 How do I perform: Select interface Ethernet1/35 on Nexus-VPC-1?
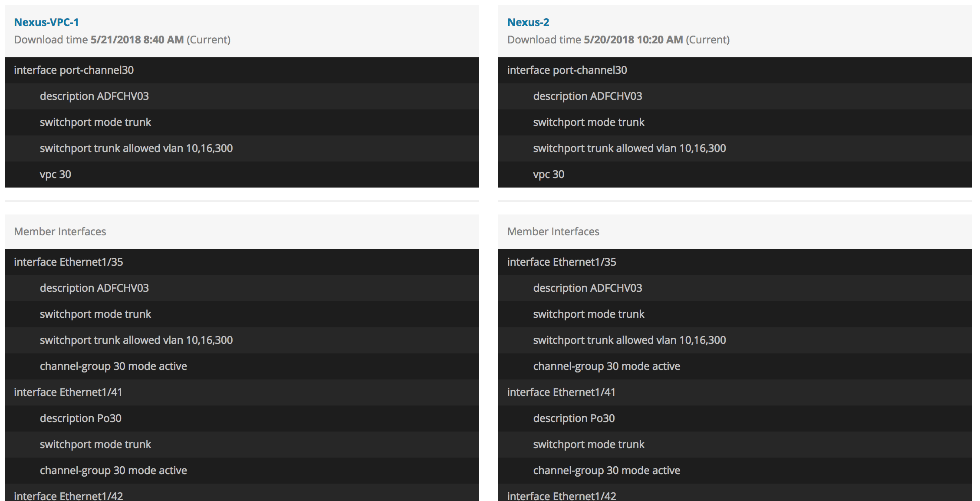point(69,262)
